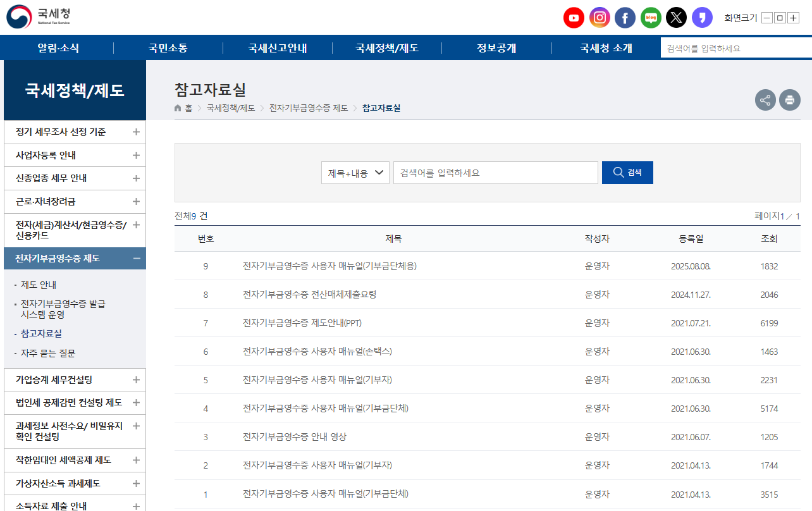Click the share icon beside page title

765,100
